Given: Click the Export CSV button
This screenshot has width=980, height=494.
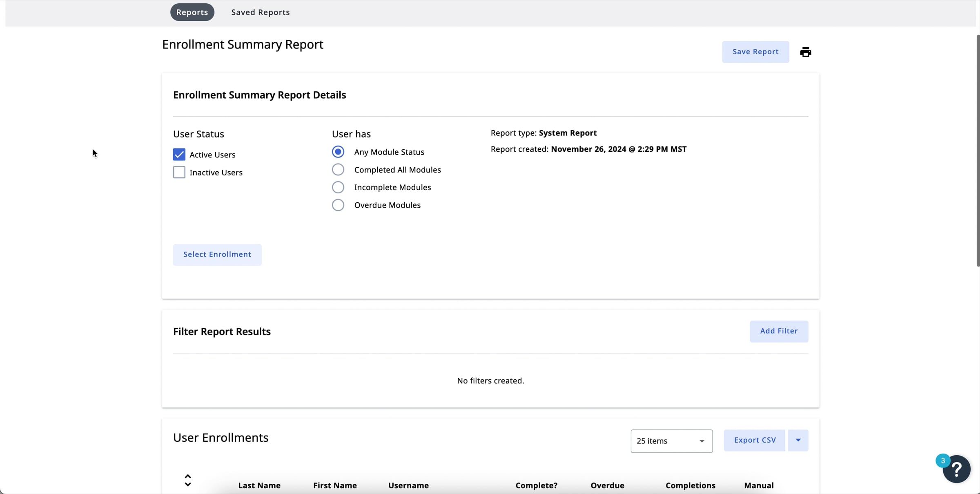Looking at the screenshot, I should click(x=754, y=440).
